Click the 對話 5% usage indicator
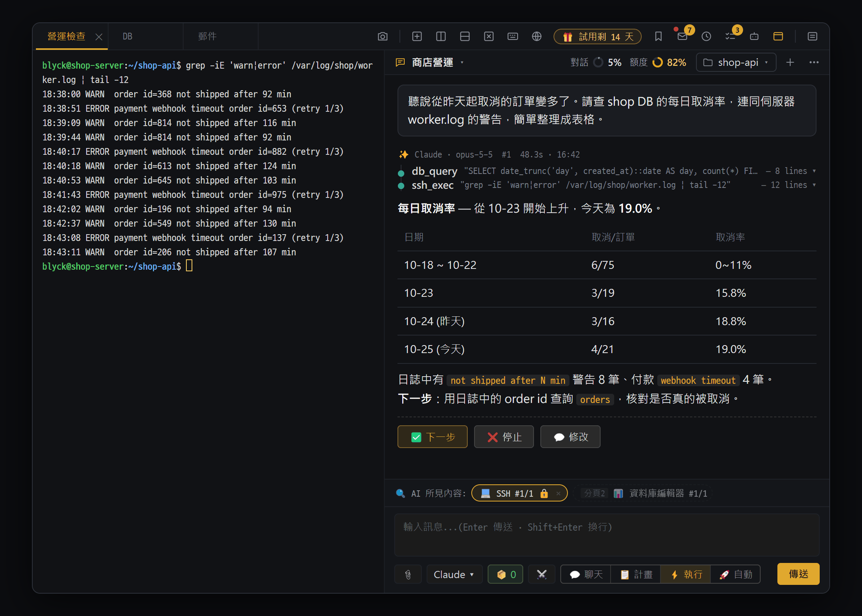Viewport: 862px width, 616px height. pos(595,62)
